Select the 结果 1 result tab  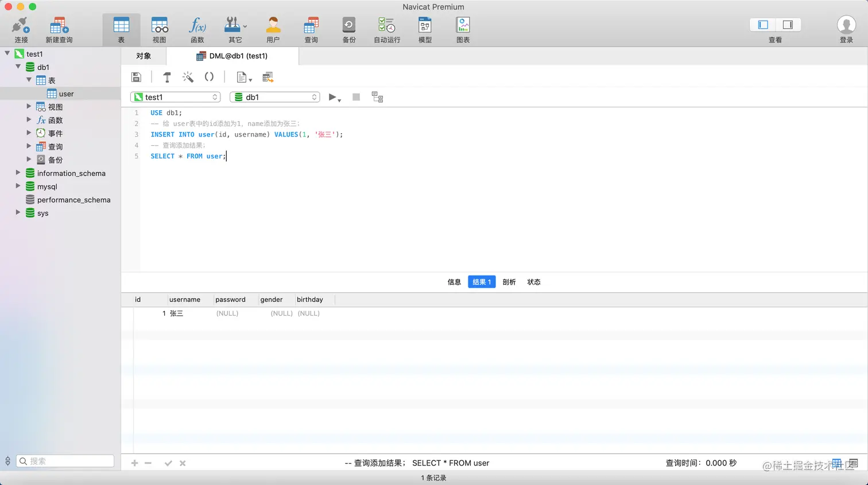pos(482,282)
